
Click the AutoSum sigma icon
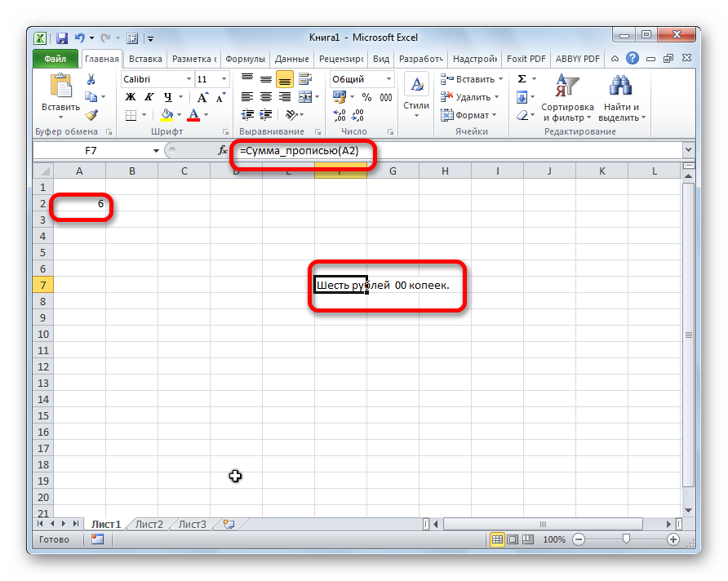point(522,79)
